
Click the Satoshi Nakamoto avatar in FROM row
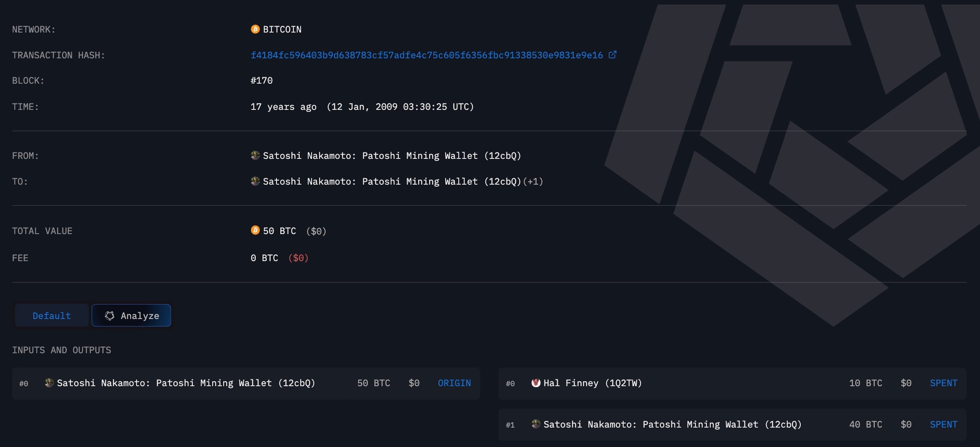[x=255, y=155]
